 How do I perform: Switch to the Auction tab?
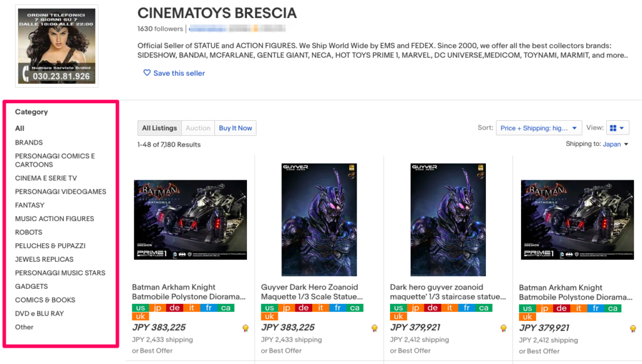click(x=198, y=128)
